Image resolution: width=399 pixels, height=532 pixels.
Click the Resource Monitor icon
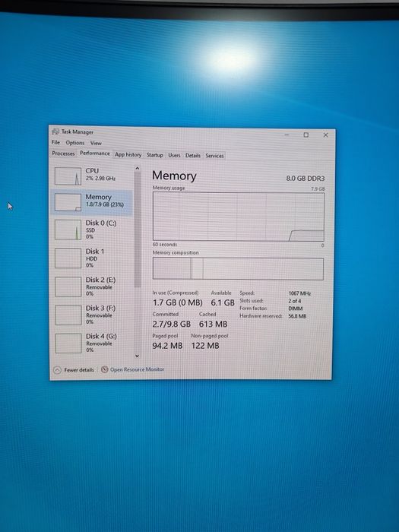point(105,369)
